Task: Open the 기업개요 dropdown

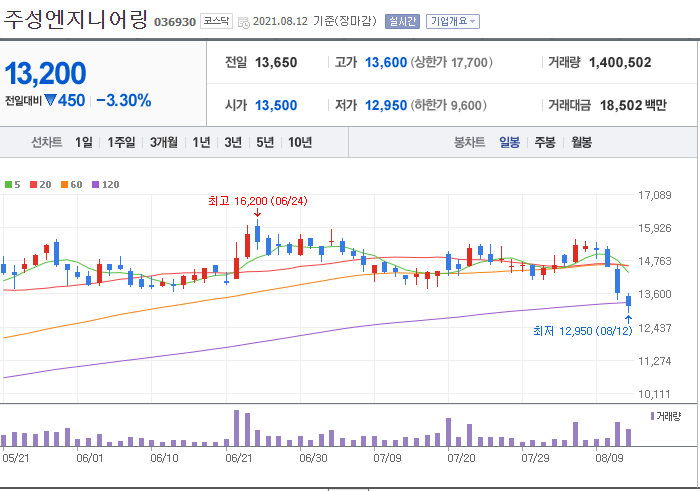Action: point(453,21)
